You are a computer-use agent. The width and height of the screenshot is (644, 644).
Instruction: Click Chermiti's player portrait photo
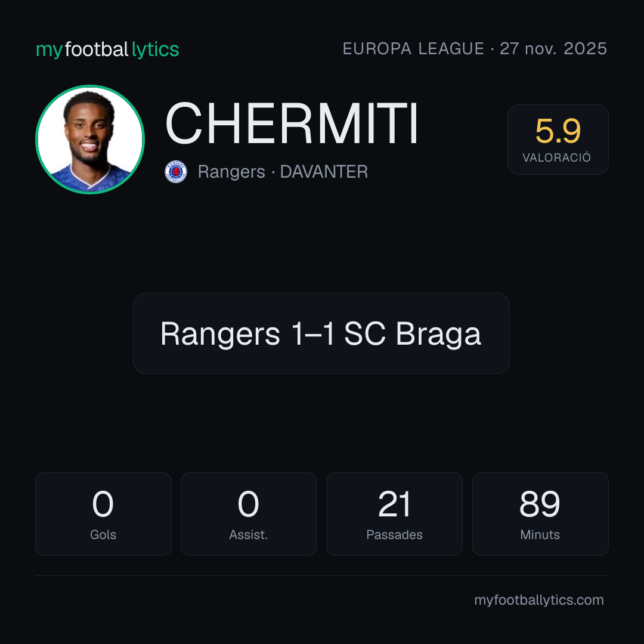click(90, 139)
